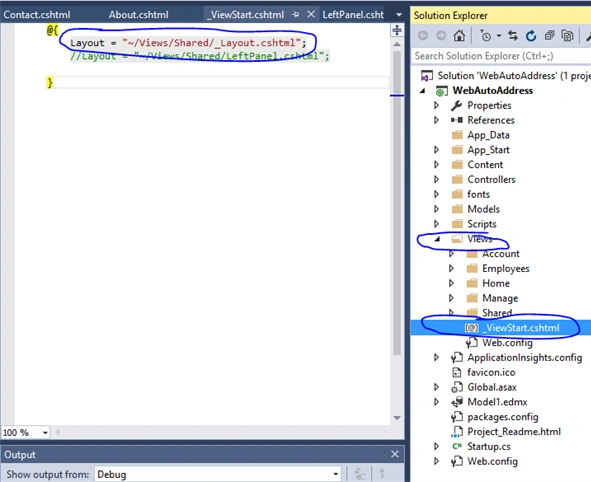The width and height of the screenshot is (591, 482).
Task: Expand the Properties node
Action: pos(436,105)
